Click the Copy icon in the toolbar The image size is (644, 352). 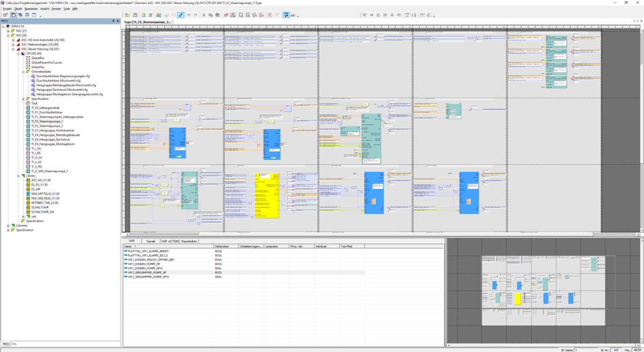click(x=210, y=15)
